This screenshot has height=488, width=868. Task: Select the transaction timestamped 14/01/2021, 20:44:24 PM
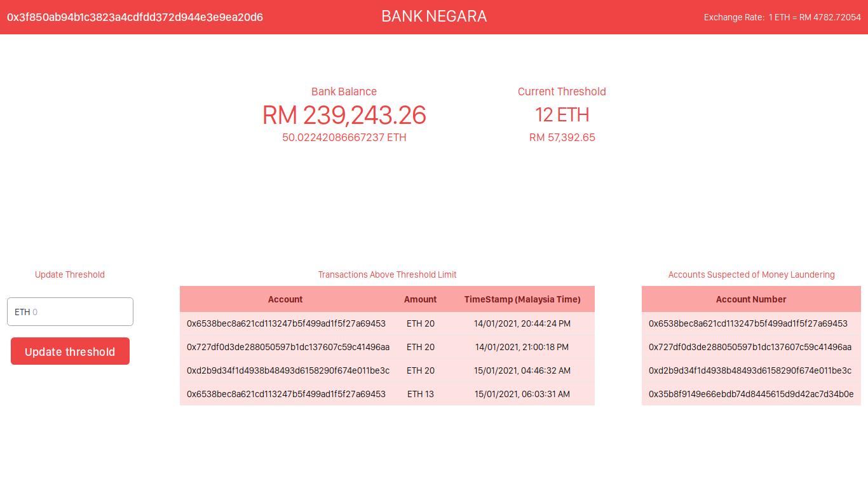[522, 323]
